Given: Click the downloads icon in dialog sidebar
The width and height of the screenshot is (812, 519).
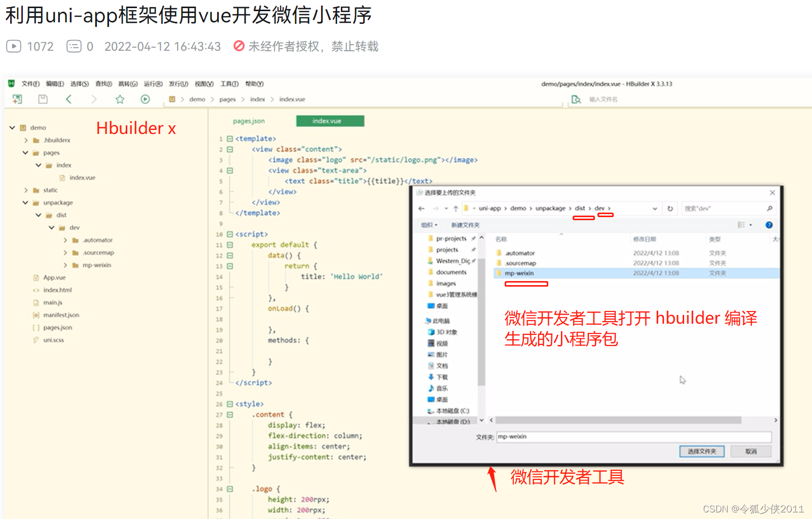Looking at the screenshot, I should pos(431,377).
